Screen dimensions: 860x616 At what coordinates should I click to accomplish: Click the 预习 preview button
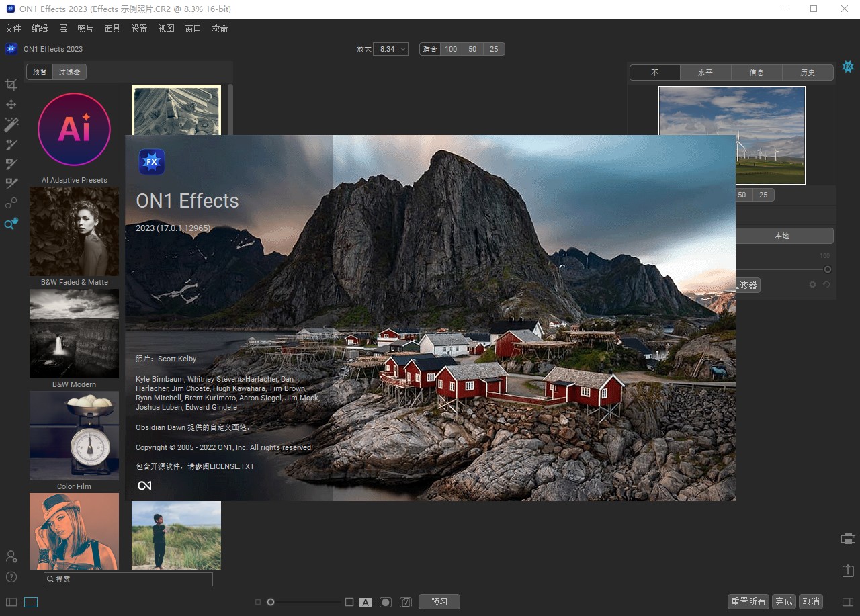click(439, 602)
